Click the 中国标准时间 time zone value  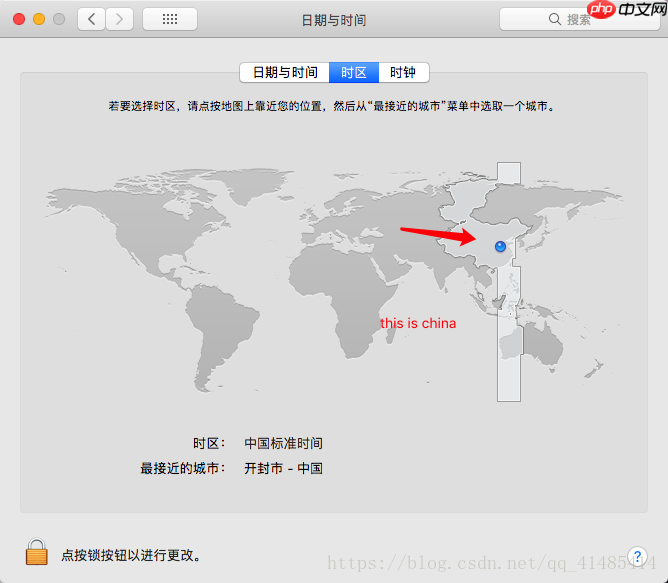click(x=283, y=443)
